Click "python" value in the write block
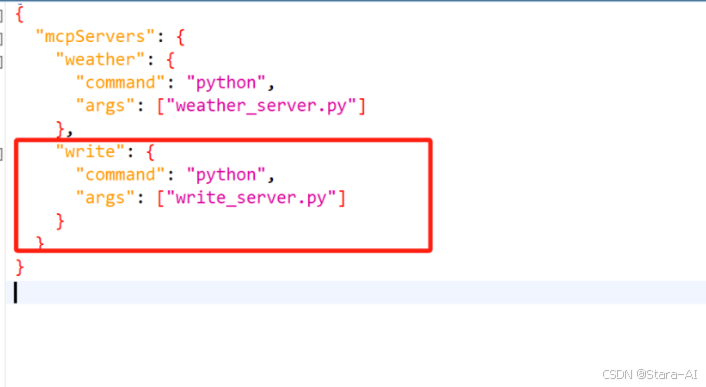Image resolution: width=706 pixels, height=387 pixels. point(226,175)
